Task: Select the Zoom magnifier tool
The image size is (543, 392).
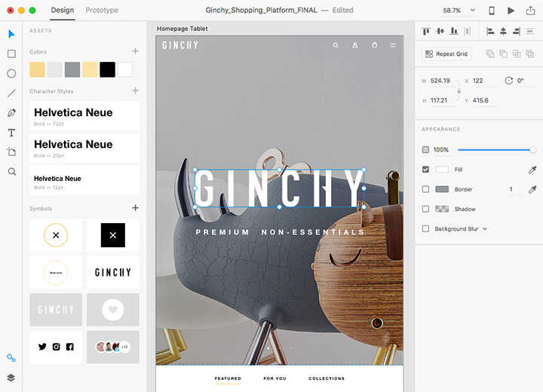Action: point(11,172)
